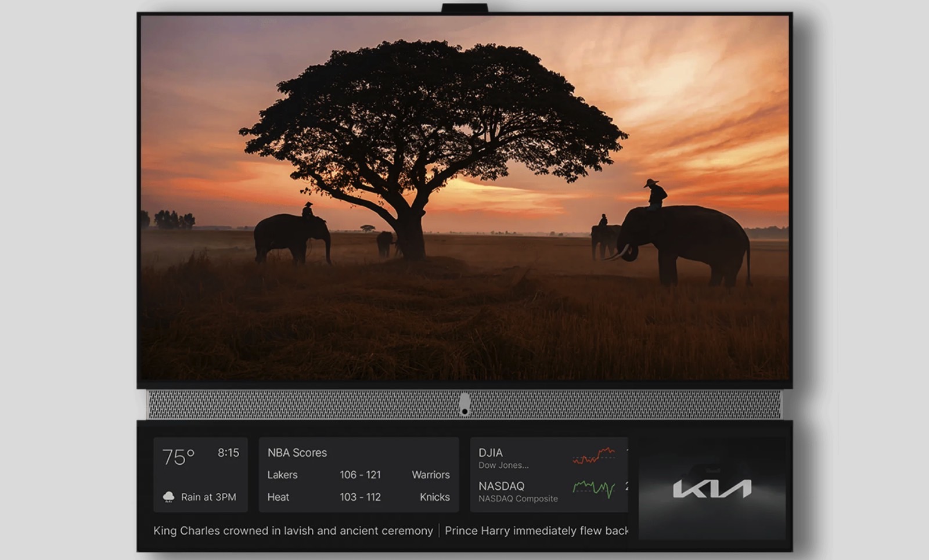Open the DJIA Dow Jones ticker

503,457
